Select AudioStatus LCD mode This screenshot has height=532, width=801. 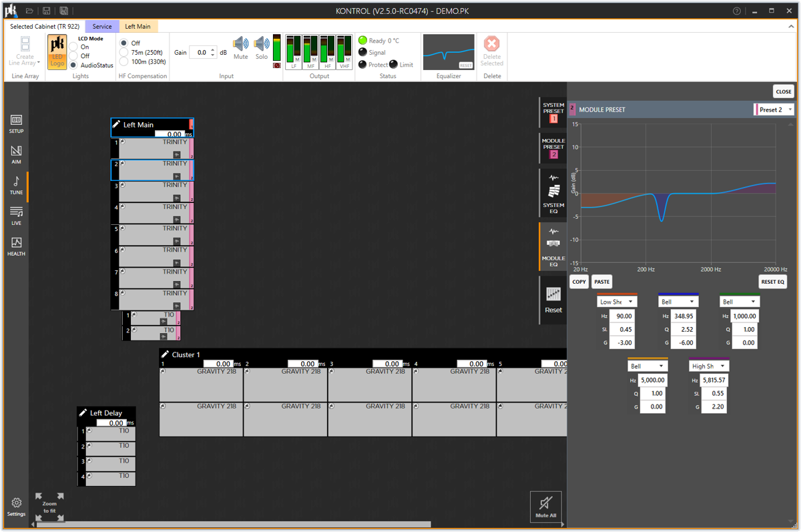pos(73,65)
